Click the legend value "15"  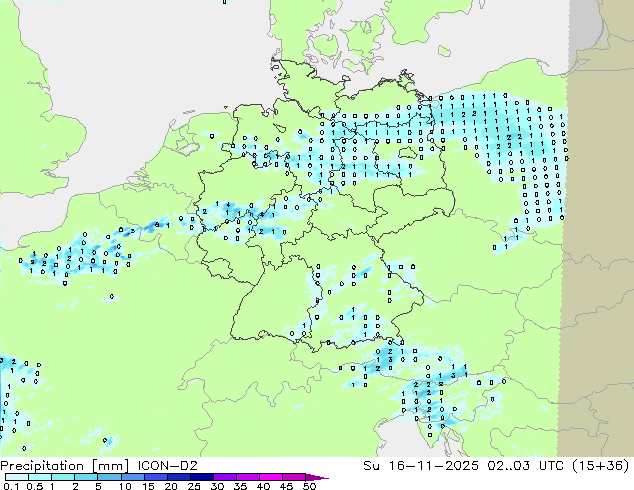pyautogui.click(x=148, y=486)
